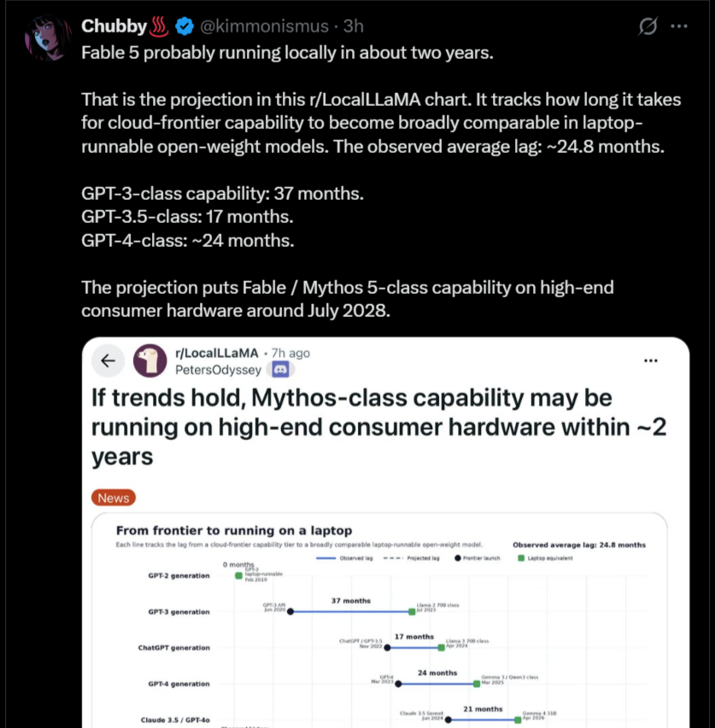The image size is (715, 728).
Task: Open the @kimmonismus handle link
Action: click(264, 26)
